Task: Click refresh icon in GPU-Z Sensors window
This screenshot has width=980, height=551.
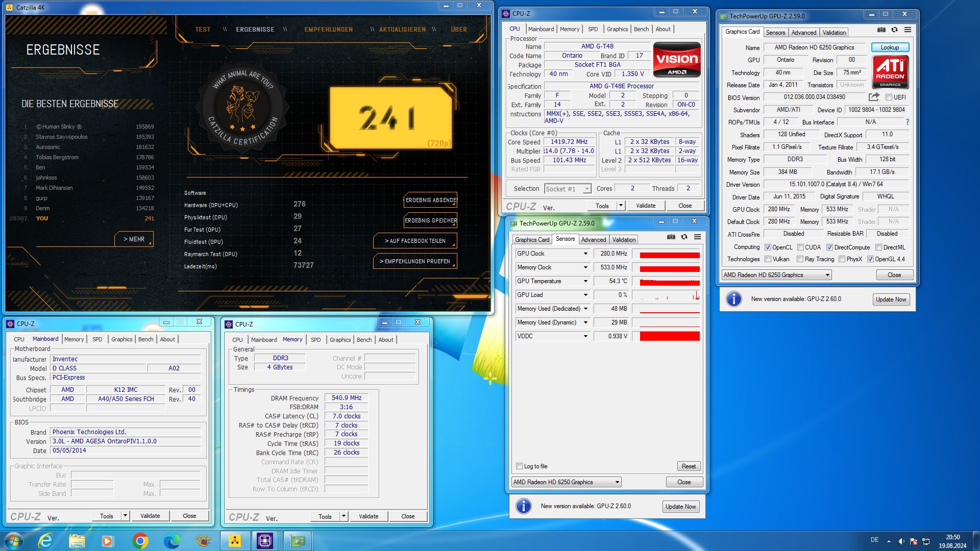Action: [684, 237]
